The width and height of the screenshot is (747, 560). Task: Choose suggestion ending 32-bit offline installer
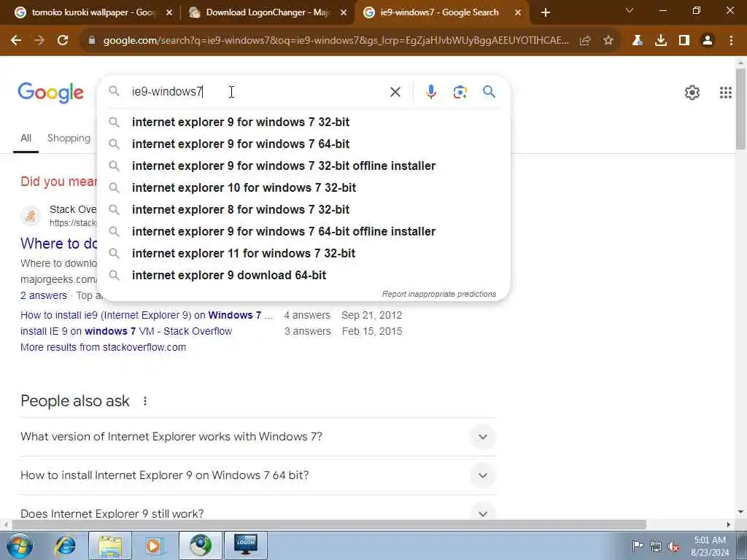click(304, 166)
